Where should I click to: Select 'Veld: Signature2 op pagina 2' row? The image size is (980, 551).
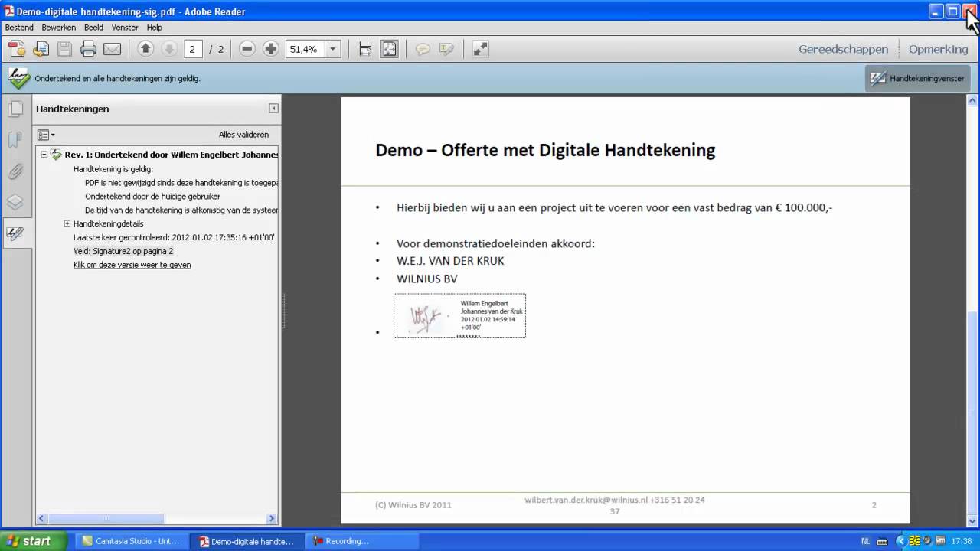pyautogui.click(x=123, y=251)
